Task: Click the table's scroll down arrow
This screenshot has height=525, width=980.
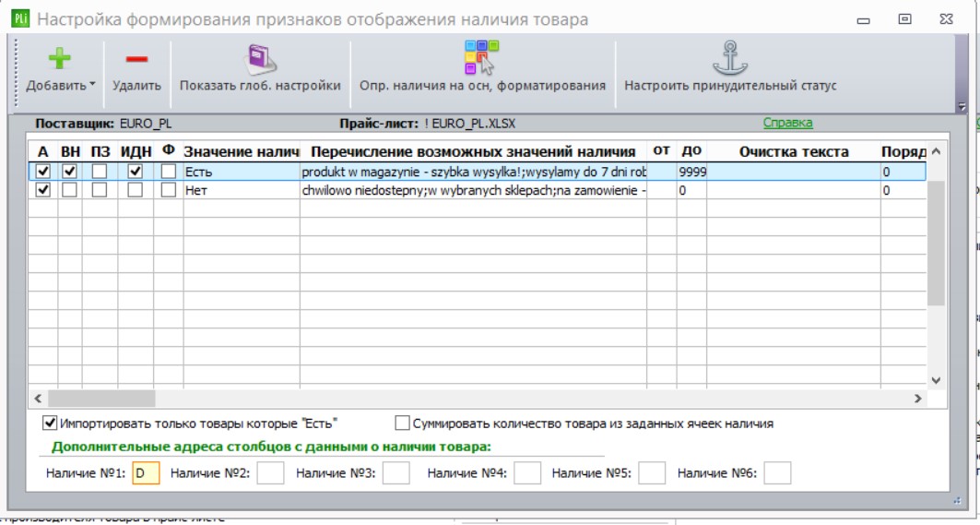Action: 936,379
